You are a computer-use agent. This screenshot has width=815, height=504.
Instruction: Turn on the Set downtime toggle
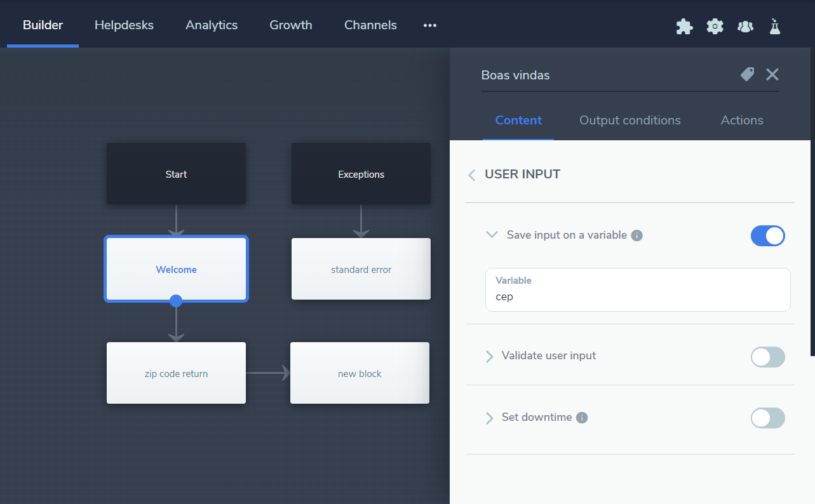(x=767, y=418)
